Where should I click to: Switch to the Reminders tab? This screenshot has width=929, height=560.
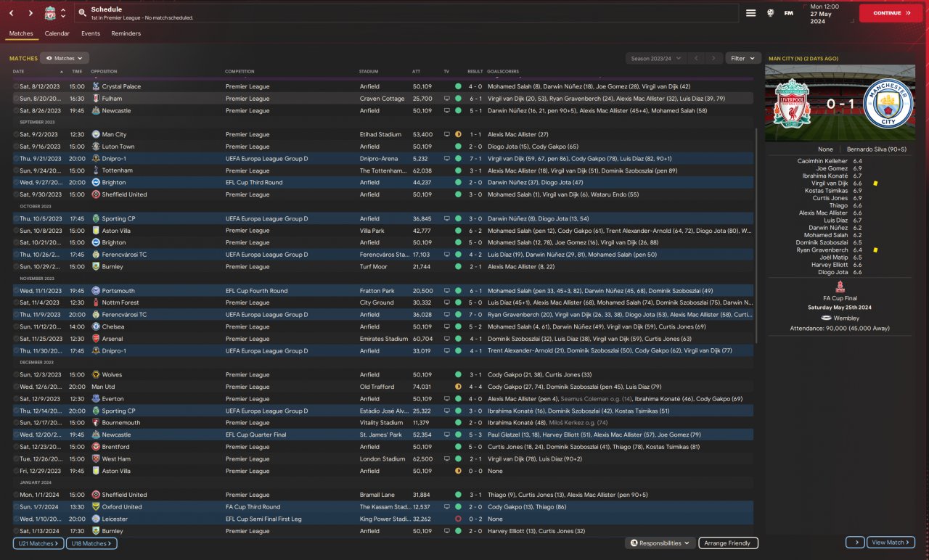[x=126, y=33]
